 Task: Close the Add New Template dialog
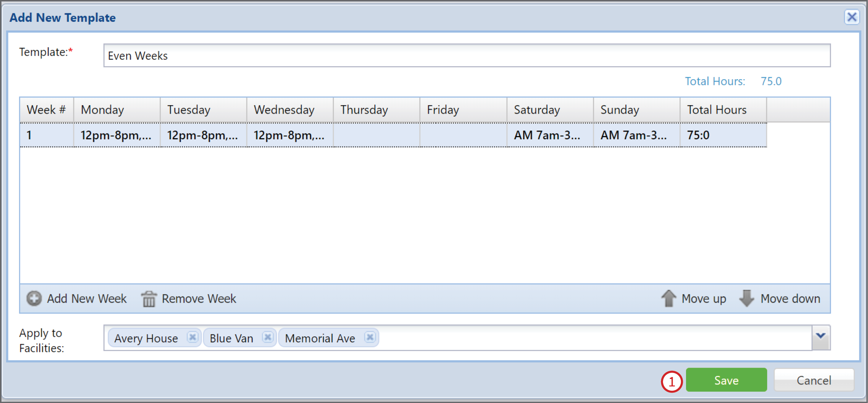852,17
